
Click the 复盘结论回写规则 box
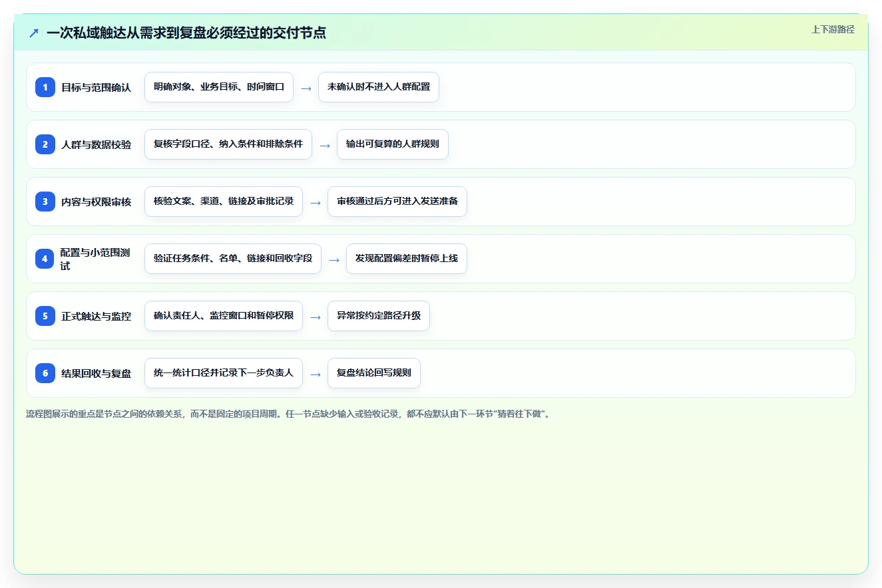[374, 373]
